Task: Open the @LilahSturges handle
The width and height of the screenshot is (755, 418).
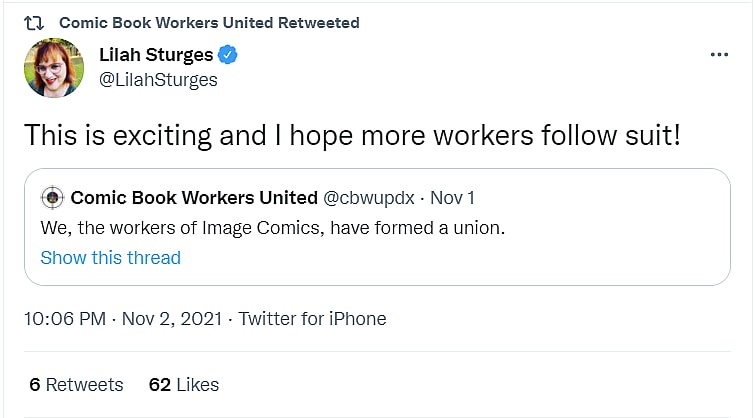Action: (x=158, y=80)
